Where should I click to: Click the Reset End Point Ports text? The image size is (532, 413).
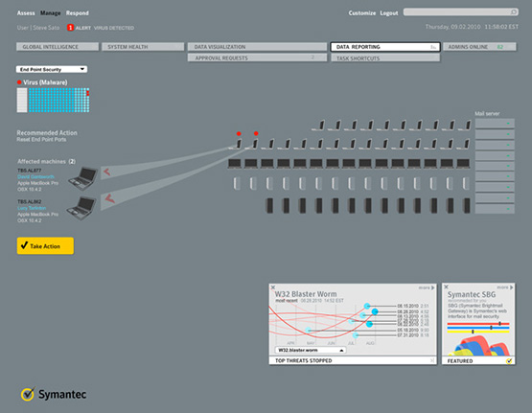(x=41, y=139)
